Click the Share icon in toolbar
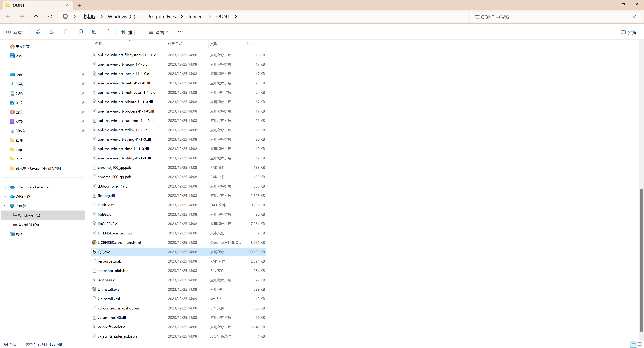The height and width of the screenshot is (348, 644). click(94, 32)
